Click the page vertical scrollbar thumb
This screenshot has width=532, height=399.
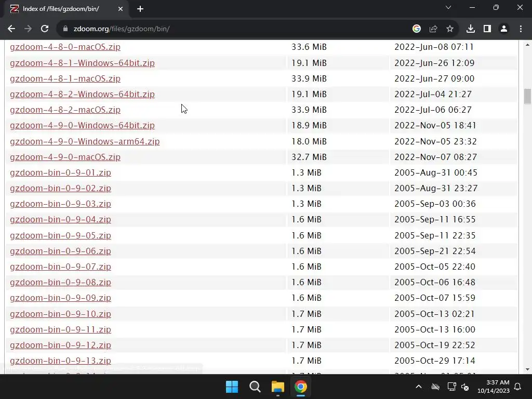(527, 96)
